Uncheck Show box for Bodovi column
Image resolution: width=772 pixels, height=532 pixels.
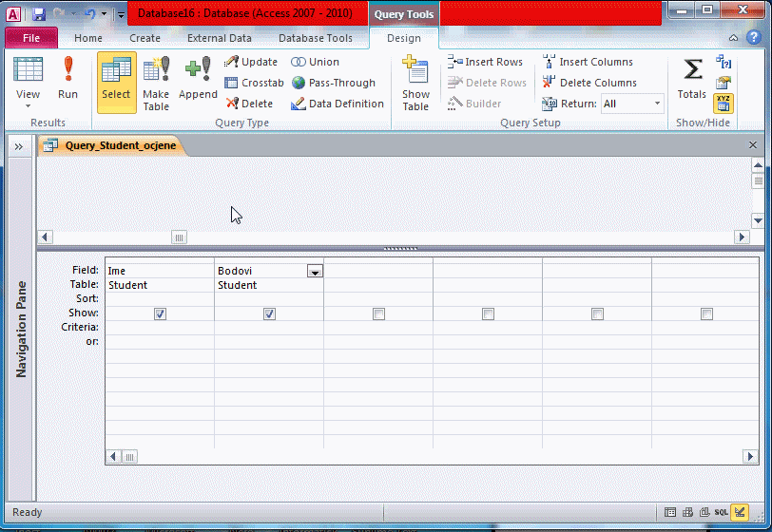coord(269,313)
